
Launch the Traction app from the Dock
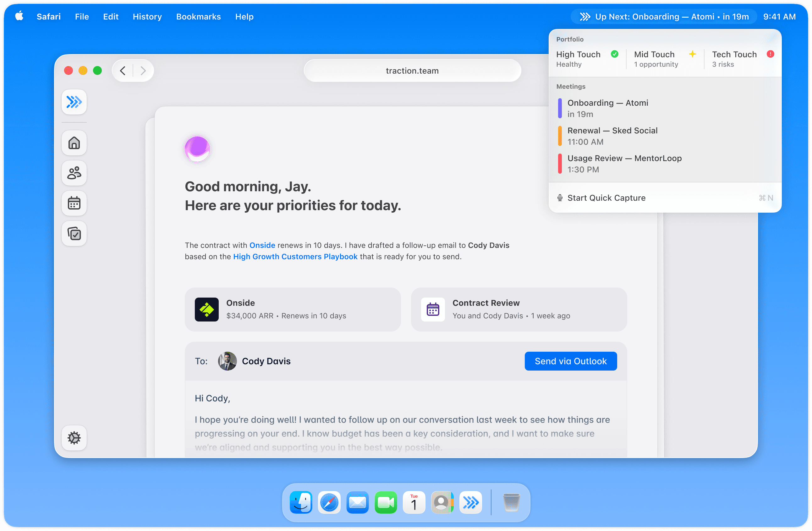point(471,502)
